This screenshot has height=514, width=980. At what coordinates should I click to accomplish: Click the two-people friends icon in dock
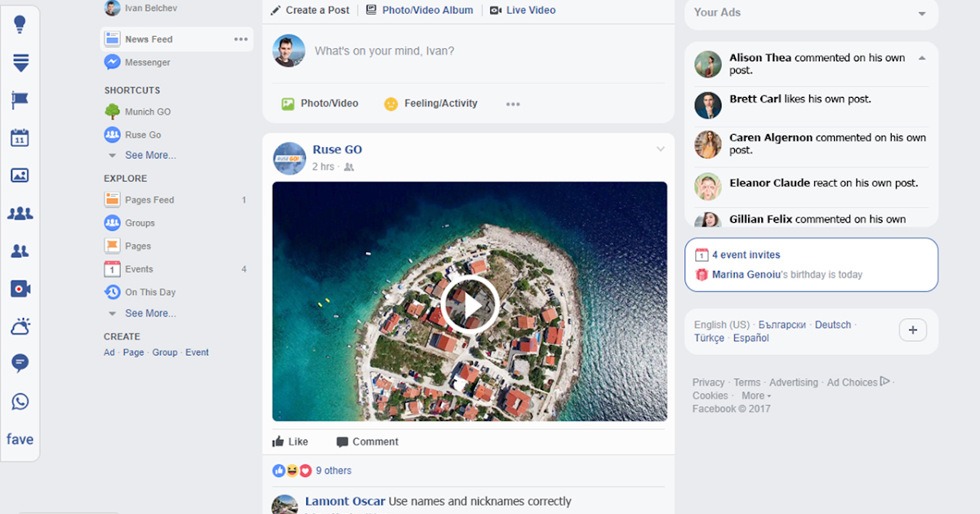20,251
